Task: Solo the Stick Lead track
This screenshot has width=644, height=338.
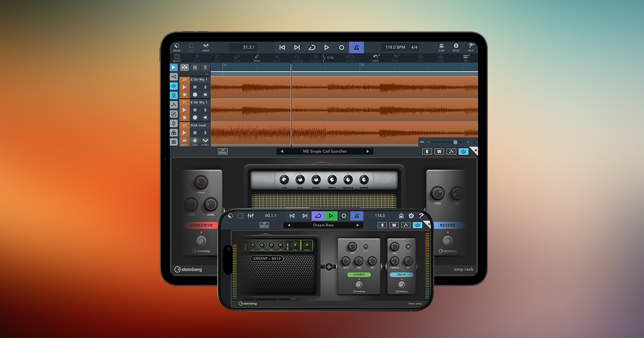Action: (x=205, y=133)
